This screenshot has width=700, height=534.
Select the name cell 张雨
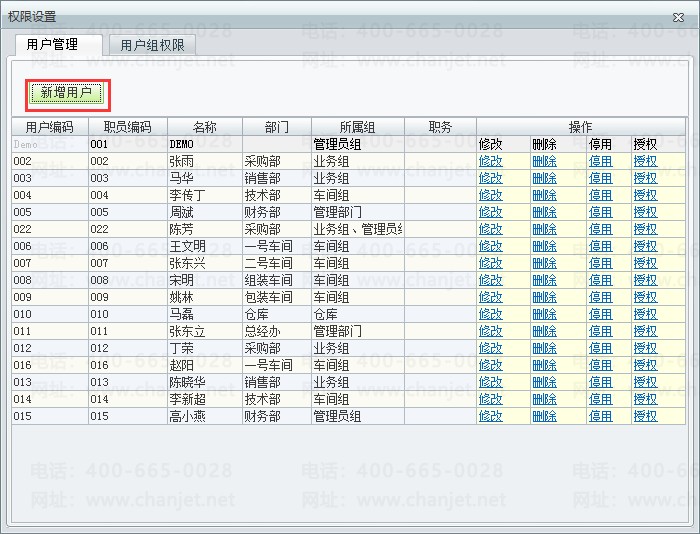205,161
